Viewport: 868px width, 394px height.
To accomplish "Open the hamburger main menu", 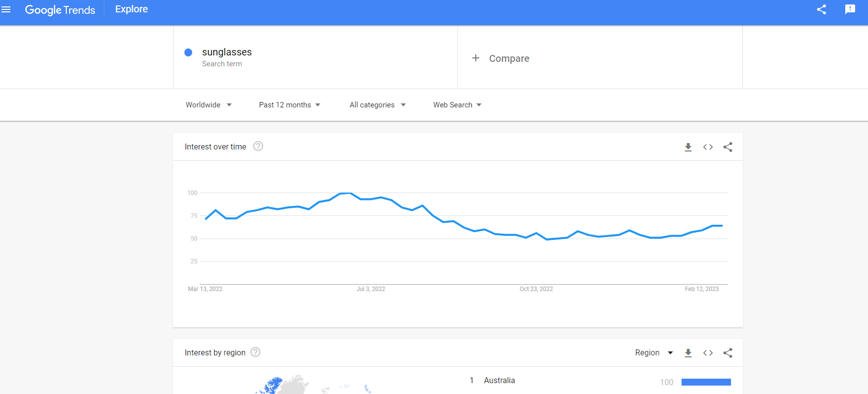I will coord(6,9).
